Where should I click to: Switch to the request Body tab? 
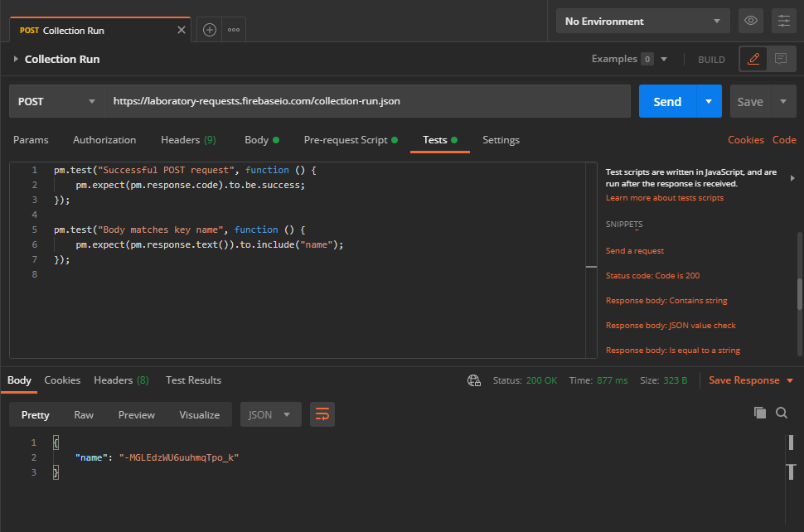(x=261, y=140)
